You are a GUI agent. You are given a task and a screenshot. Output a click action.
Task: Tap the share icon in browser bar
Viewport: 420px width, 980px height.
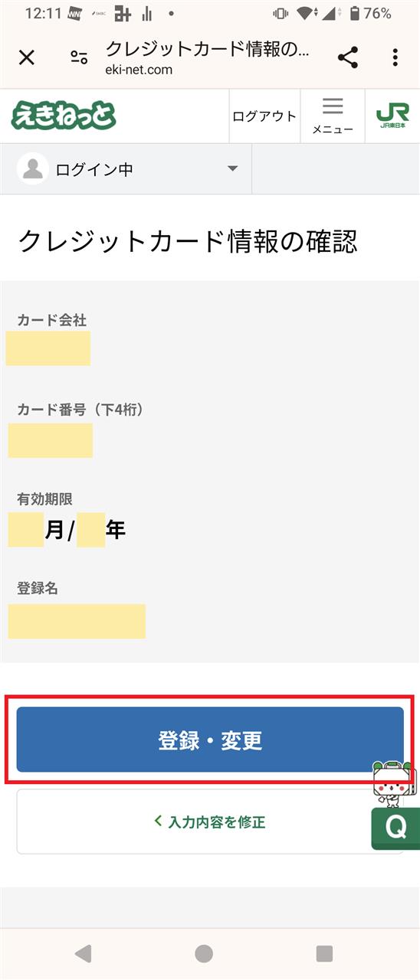[x=348, y=57]
